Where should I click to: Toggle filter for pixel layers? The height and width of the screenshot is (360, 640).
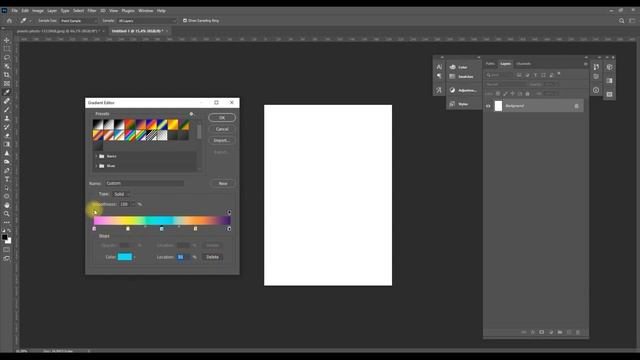[x=519, y=75]
